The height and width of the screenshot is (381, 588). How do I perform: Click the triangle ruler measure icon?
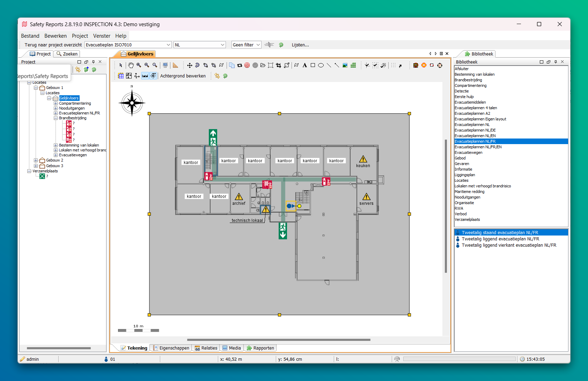tap(176, 65)
